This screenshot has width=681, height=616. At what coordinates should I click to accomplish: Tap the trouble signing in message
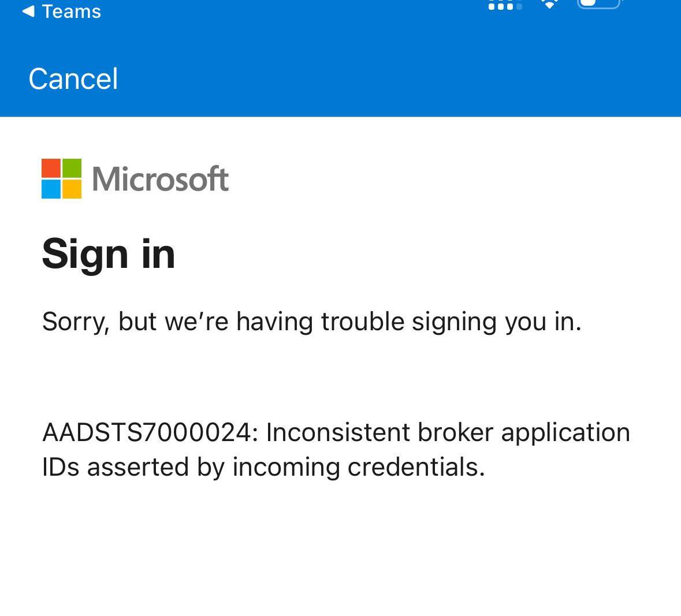click(x=312, y=322)
